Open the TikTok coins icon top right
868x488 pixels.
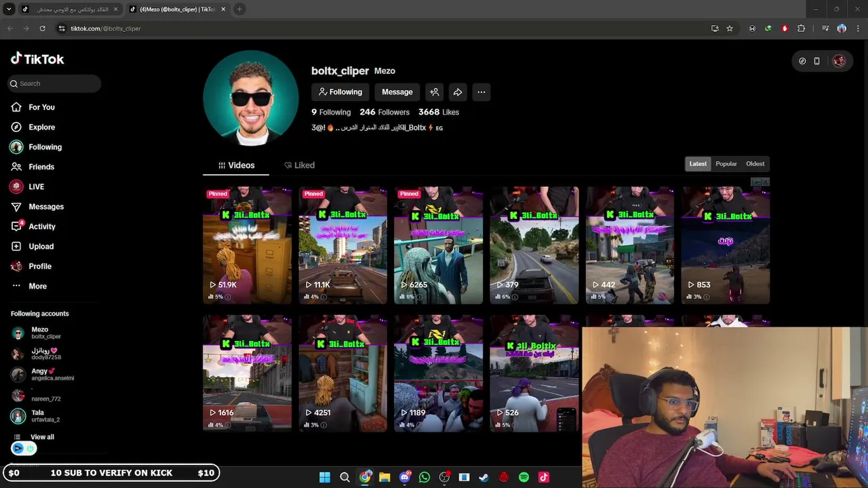click(802, 61)
